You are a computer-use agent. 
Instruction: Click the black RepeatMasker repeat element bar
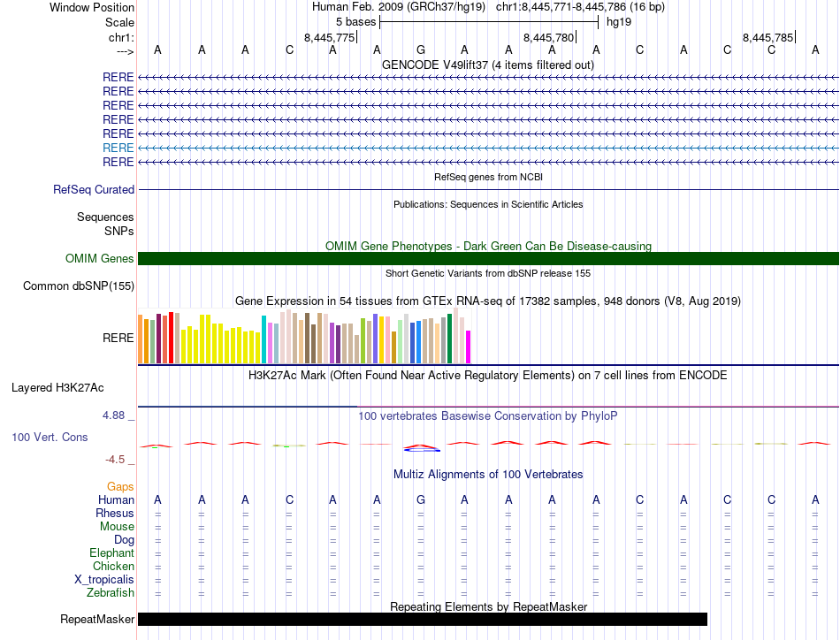pos(422,619)
